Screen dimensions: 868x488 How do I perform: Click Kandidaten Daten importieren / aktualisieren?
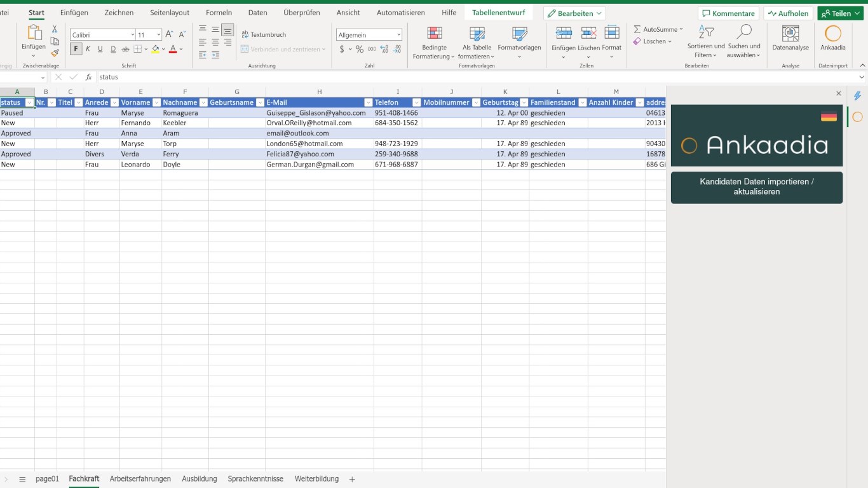point(757,187)
